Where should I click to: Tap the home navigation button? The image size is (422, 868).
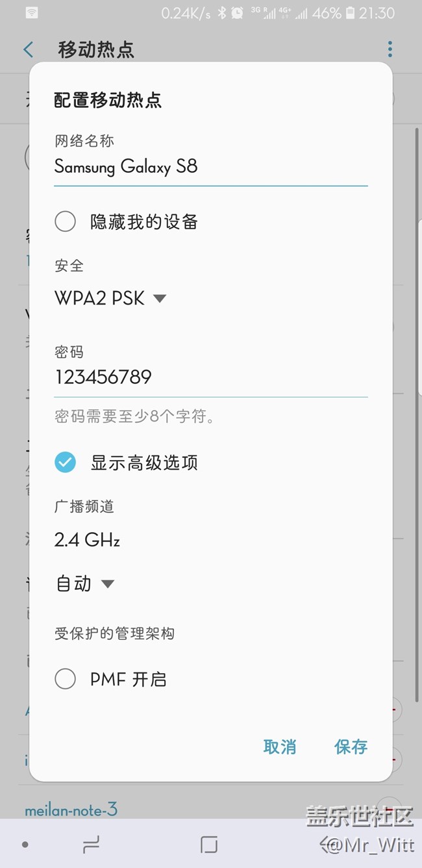[209, 844]
